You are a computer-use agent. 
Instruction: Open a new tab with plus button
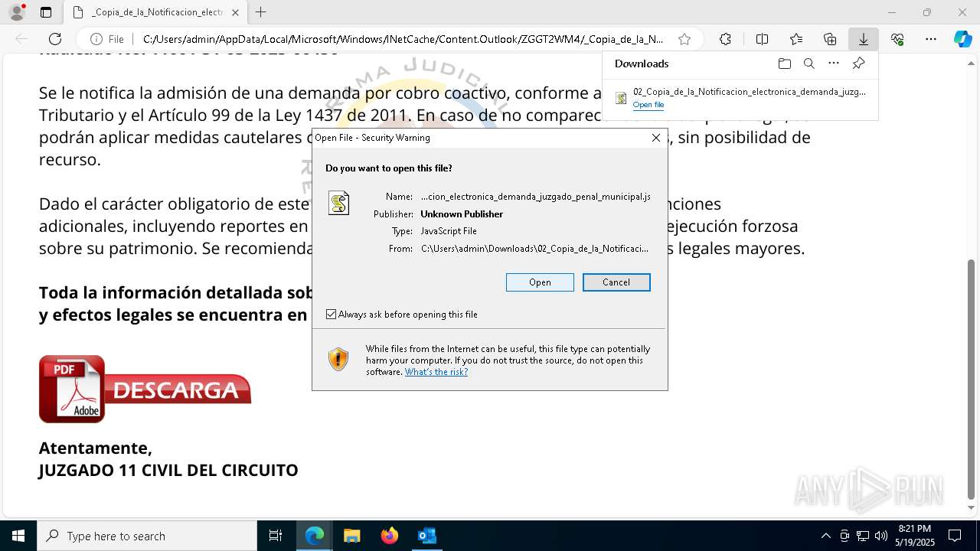tap(261, 12)
